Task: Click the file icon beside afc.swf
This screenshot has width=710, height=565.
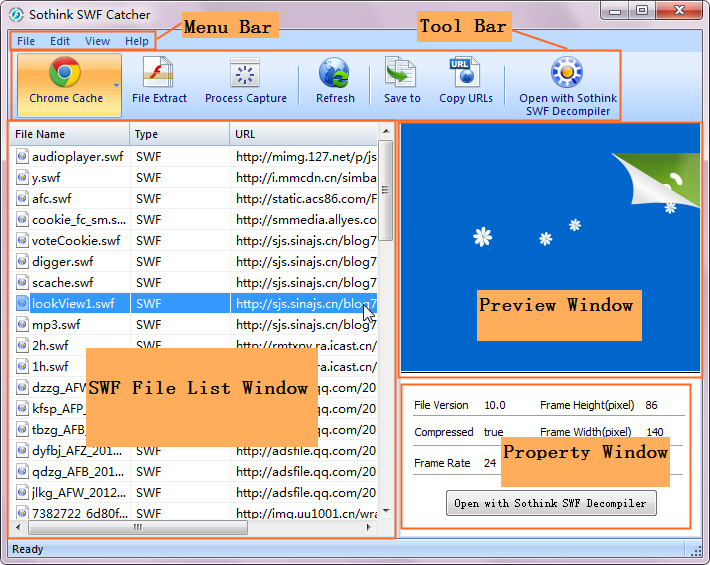Action: click(x=22, y=198)
